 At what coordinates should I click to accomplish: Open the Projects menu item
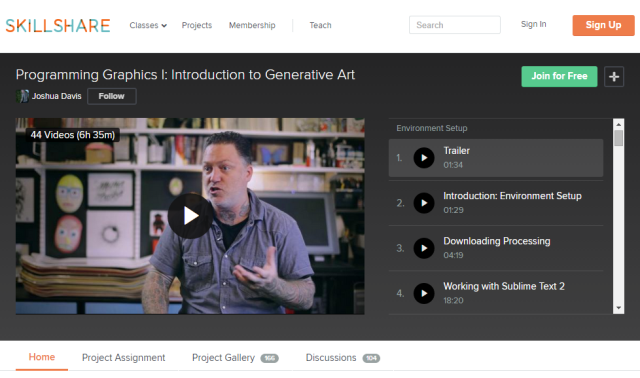(197, 25)
